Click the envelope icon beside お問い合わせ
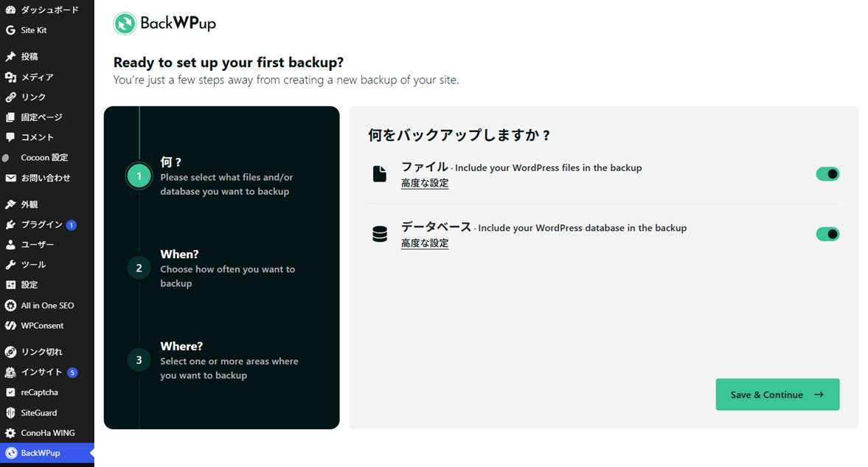The width and height of the screenshot is (868, 467). coord(10,178)
